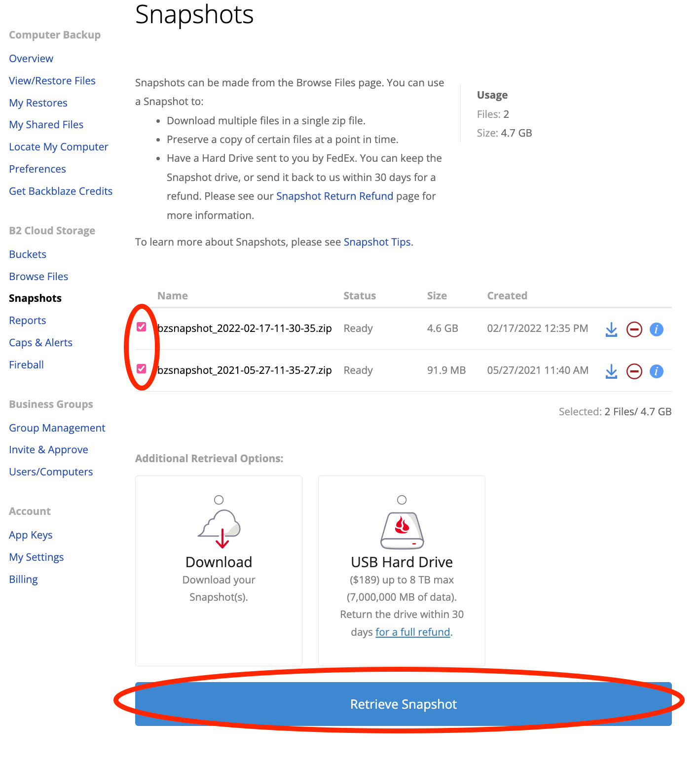Click the 91.9 MB size cell

[446, 370]
